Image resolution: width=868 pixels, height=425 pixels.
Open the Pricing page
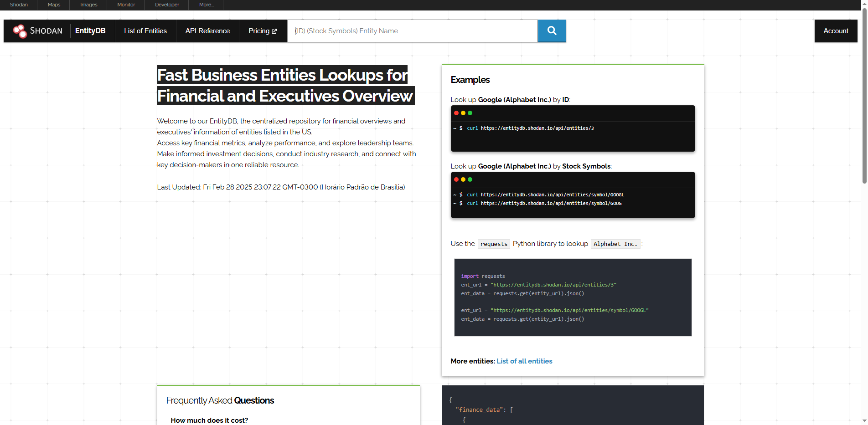[x=259, y=31]
